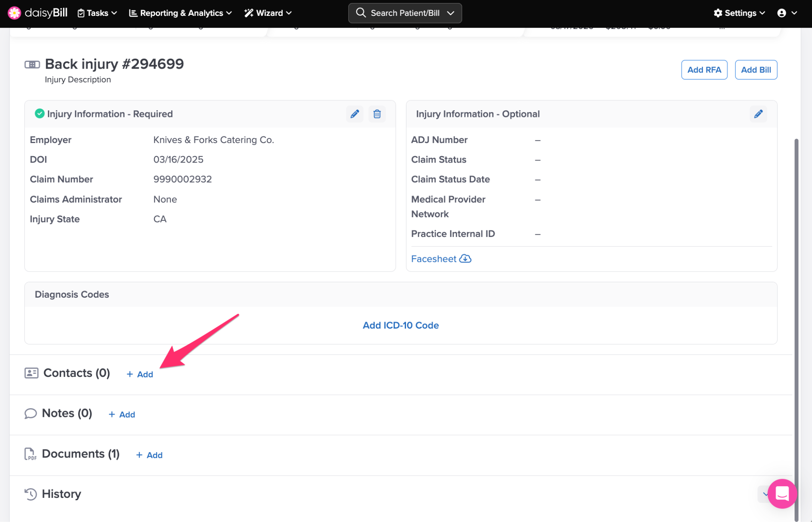Expand Reporting & Analytics menu
The height and width of the screenshot is (522, 812).
pos(180,13)
